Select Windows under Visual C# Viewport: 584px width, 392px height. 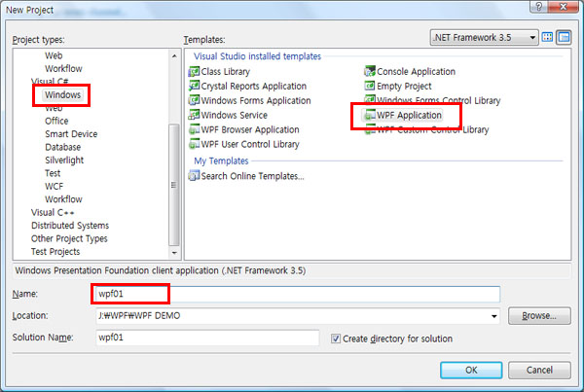tap(62, 95)
